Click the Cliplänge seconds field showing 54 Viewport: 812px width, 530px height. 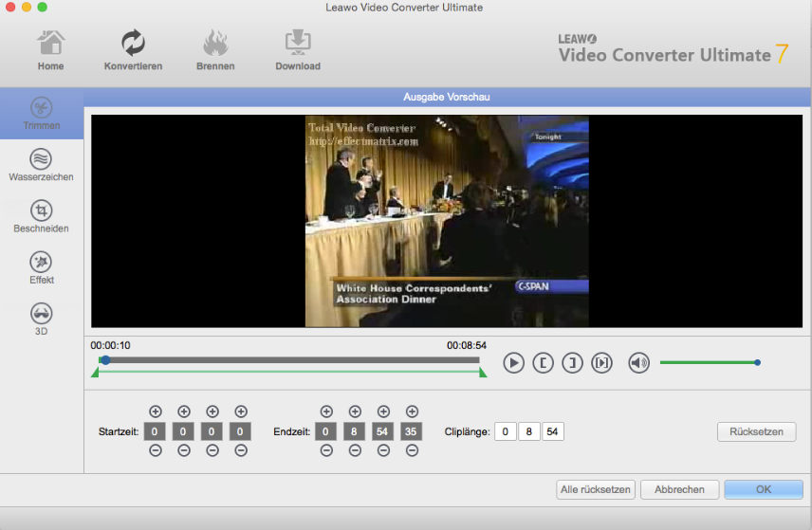click(553, 431)
